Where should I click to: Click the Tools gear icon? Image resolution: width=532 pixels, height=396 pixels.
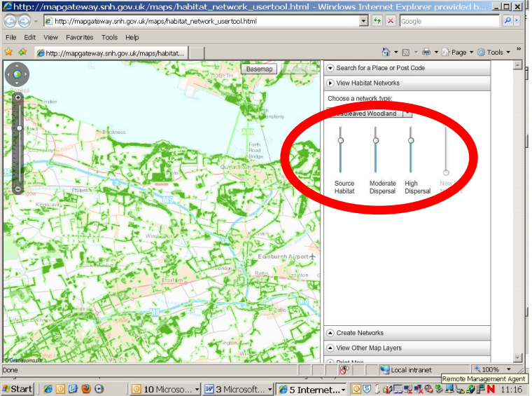point(481,53)
